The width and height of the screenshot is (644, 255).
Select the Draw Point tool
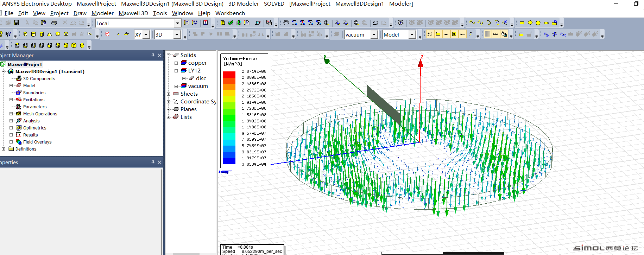pyautogui.click(x=118, y=34)
